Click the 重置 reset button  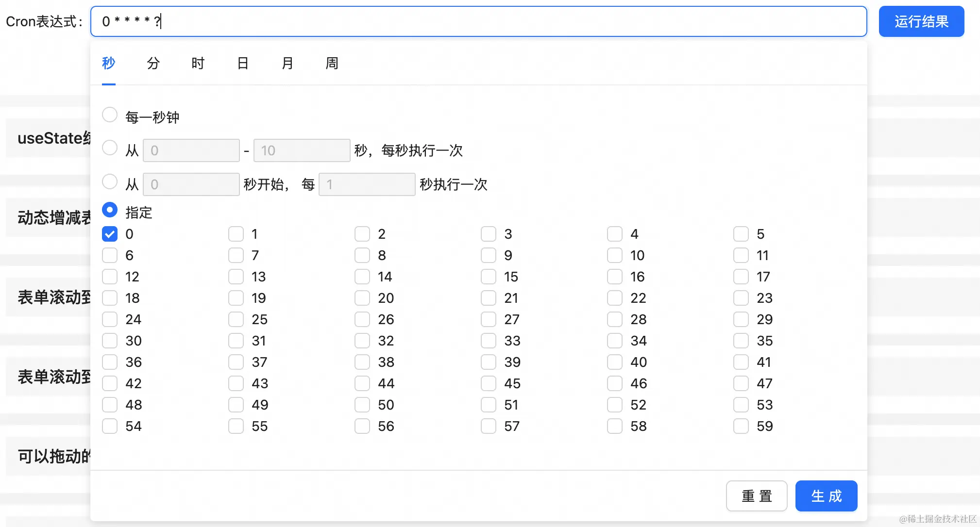756,496
